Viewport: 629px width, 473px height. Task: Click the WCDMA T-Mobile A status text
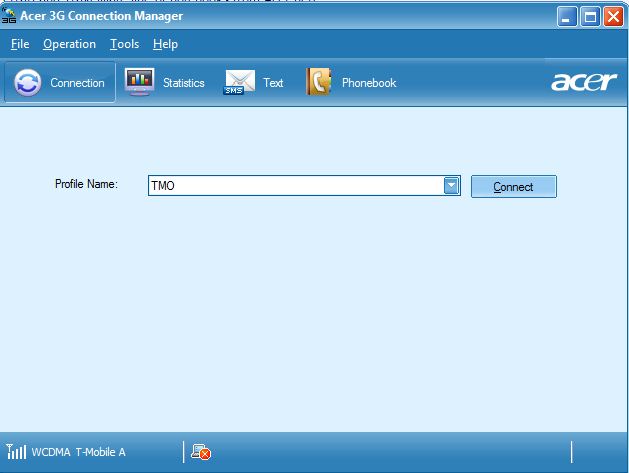pyautogui.click(x=79, y=452)
